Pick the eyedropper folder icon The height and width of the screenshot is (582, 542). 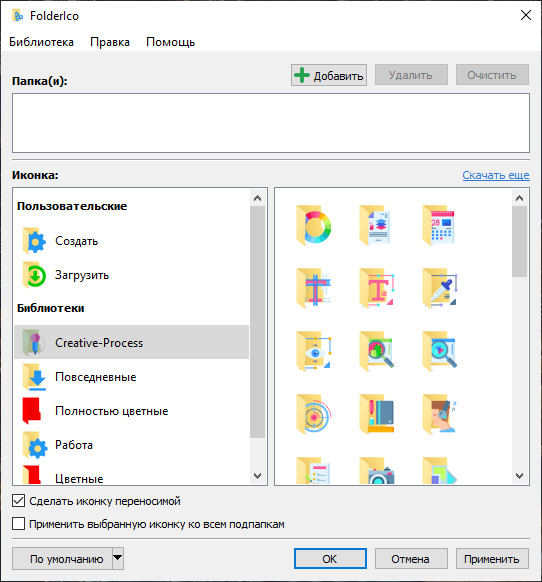[x=440, y=288]
